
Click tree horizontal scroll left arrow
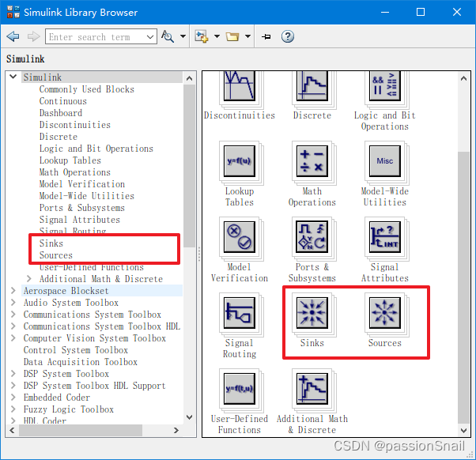(x=12, y=430)
